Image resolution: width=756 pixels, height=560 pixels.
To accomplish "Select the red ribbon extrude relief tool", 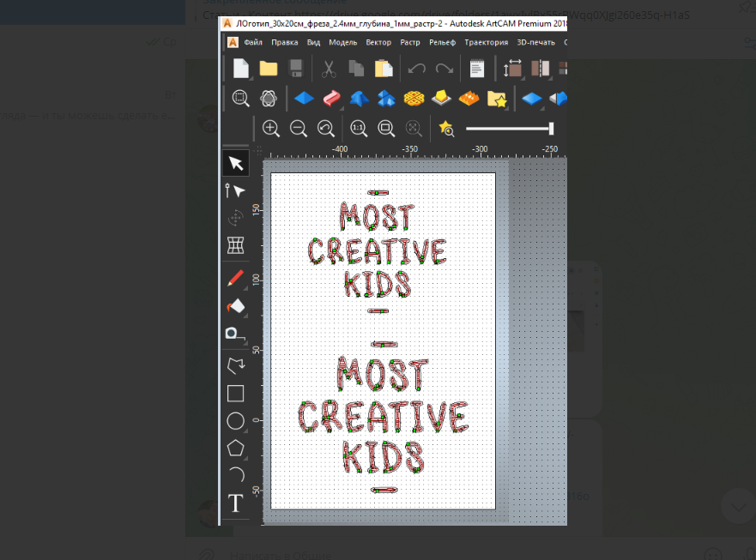I will [x=331, y=99].
